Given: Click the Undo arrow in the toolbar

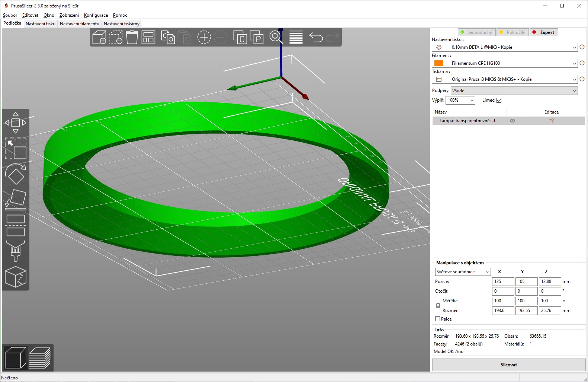Looking at the screenshot, I should tap(316, 38).
